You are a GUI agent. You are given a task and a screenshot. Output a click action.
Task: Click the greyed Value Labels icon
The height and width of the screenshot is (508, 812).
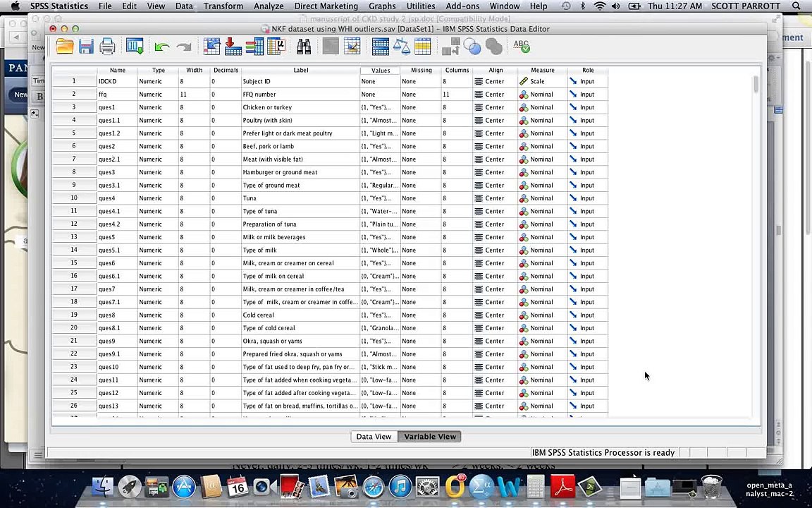[450, 47]
